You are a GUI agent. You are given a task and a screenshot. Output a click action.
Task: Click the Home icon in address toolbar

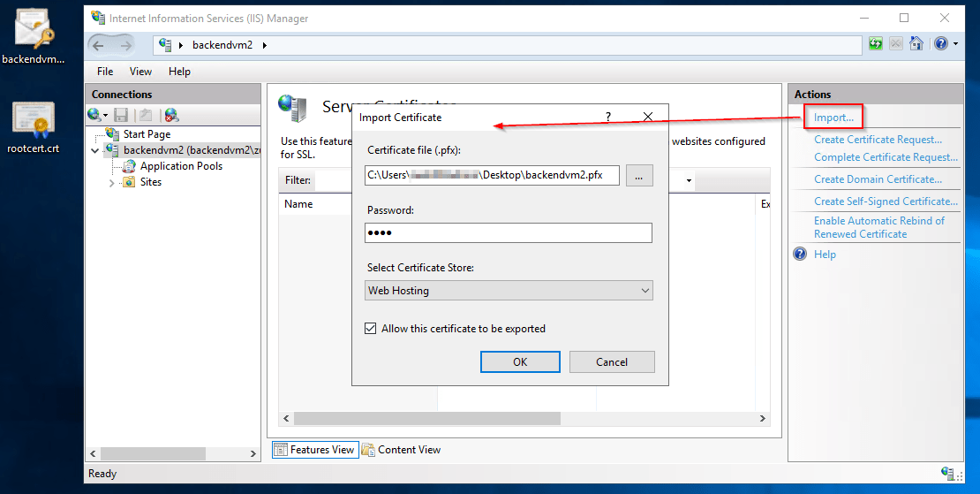(916, 43)
